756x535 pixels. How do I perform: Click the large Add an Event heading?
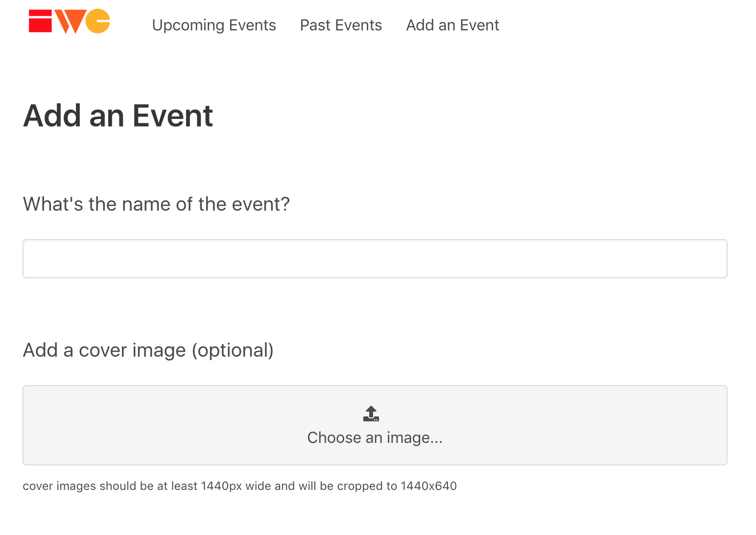pyautogui.click(x=118, y=116)
